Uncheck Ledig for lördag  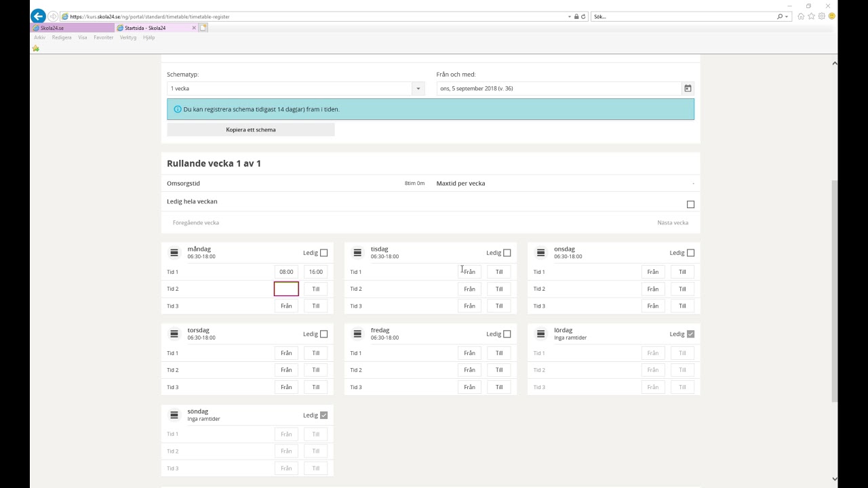click(690, 334)
